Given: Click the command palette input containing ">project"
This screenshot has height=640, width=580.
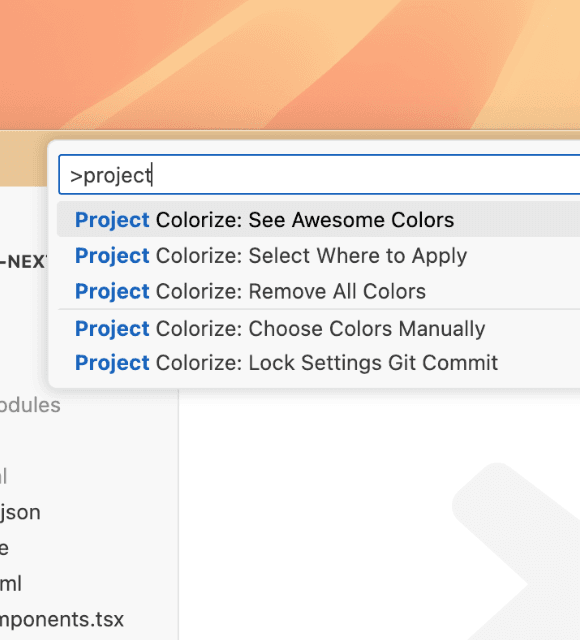Looking at the screenshot, I should pyautogui.click(x=319, y=175).
